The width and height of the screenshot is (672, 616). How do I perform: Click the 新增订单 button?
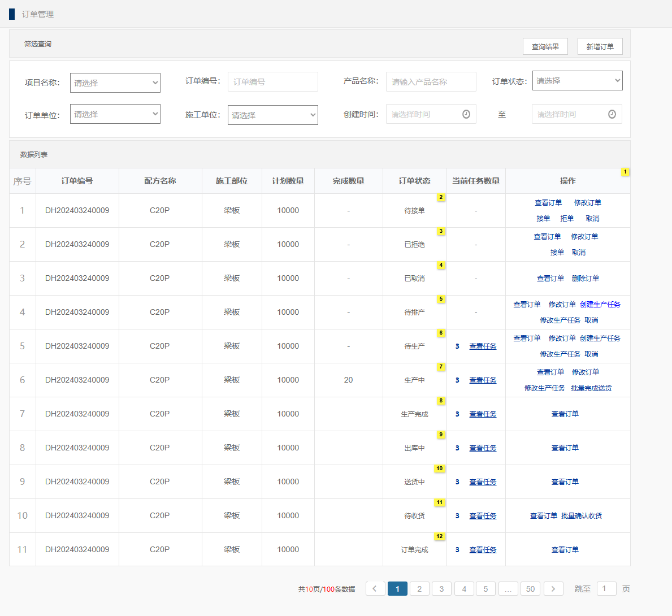coord(600,46)
